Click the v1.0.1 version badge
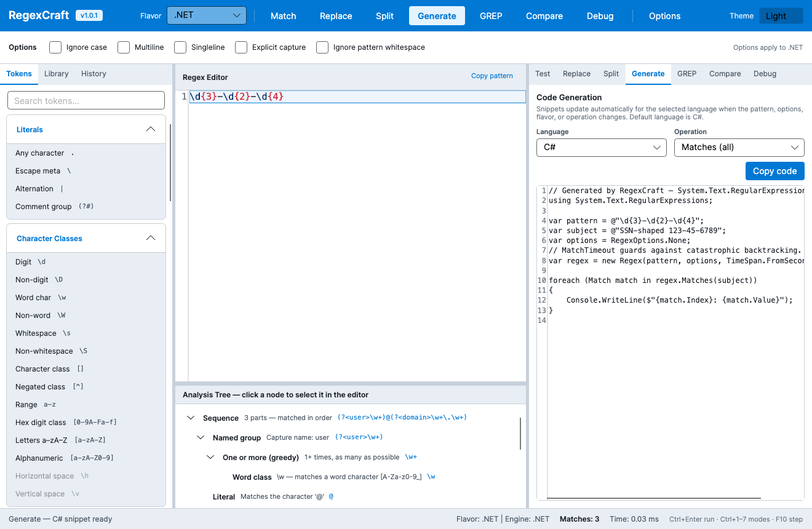This screenshot has width=812, height=529. click(x=89, y=16)
